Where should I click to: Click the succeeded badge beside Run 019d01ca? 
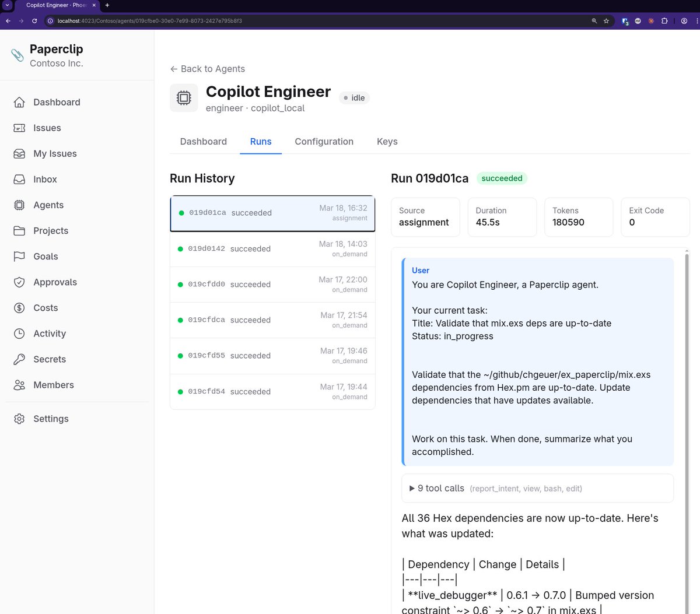[x=502, y=178]
